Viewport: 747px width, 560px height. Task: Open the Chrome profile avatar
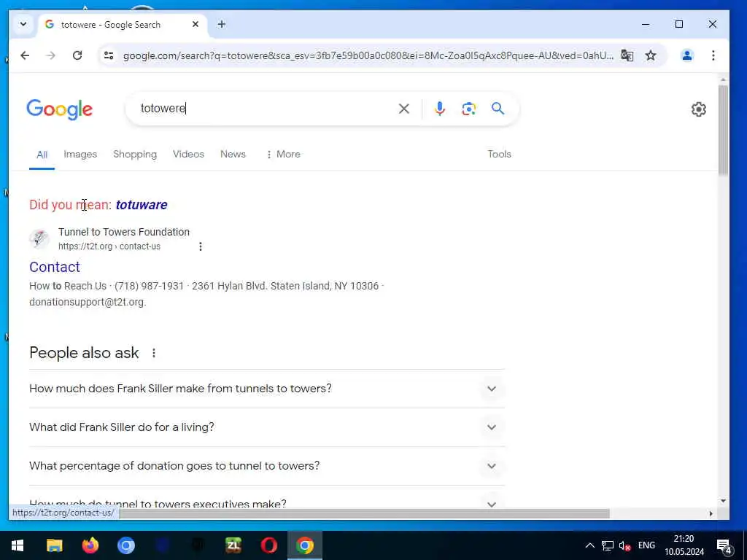point(687,55)
